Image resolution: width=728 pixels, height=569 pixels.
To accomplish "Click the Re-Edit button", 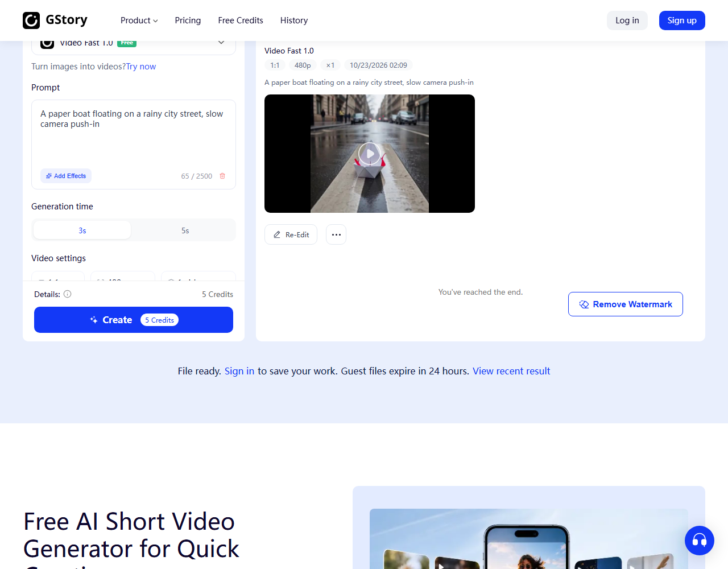I will (x=291, y=234).
